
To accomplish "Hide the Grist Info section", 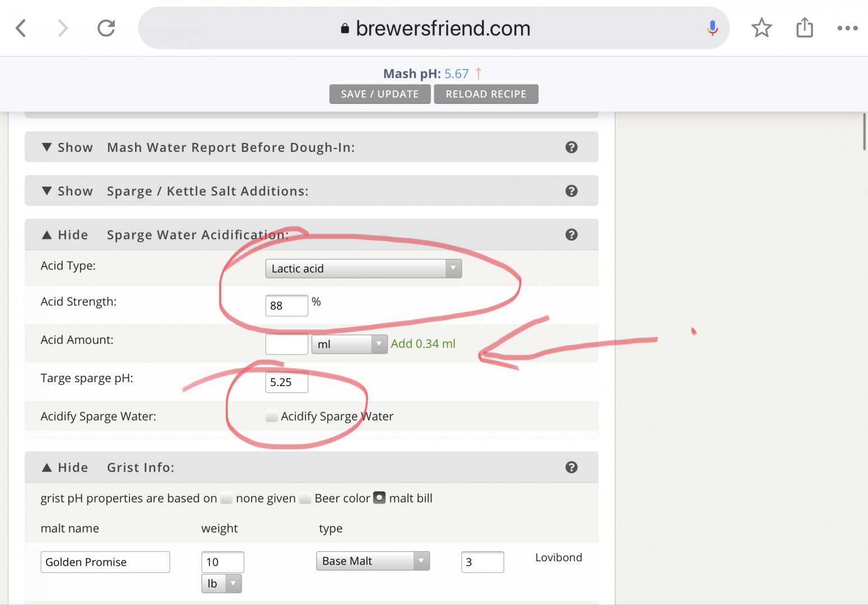I will 65,468.
